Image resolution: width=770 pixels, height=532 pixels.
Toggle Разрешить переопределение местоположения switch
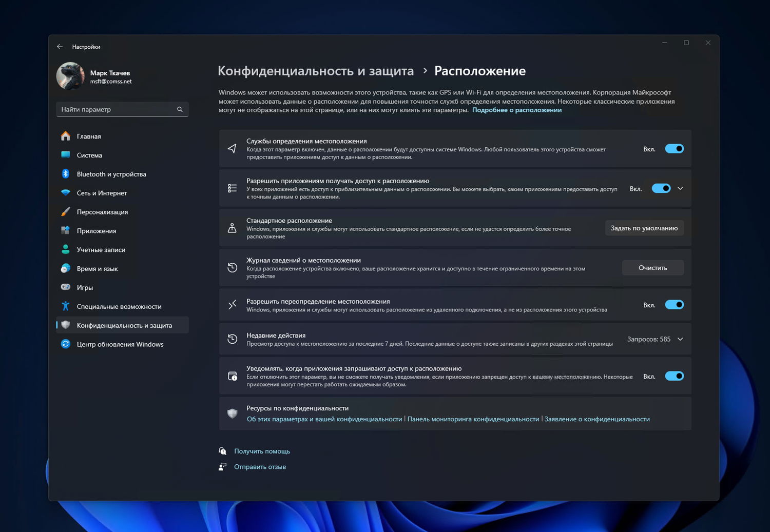click(675, 305)
